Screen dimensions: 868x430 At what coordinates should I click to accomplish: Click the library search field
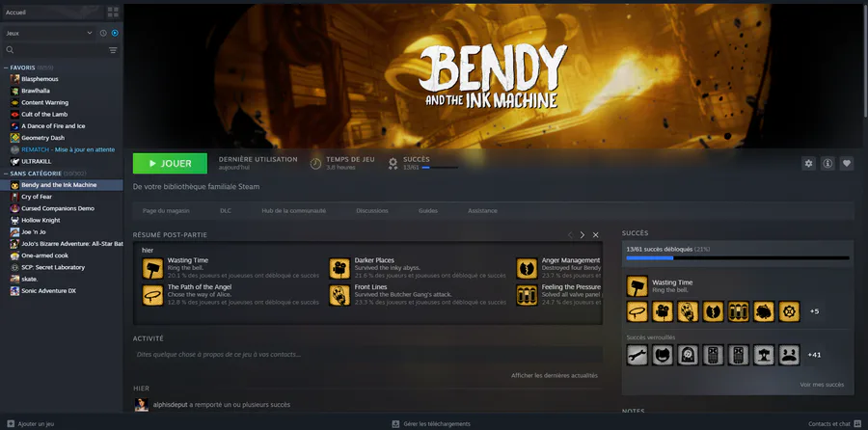[x=54, y=50]
